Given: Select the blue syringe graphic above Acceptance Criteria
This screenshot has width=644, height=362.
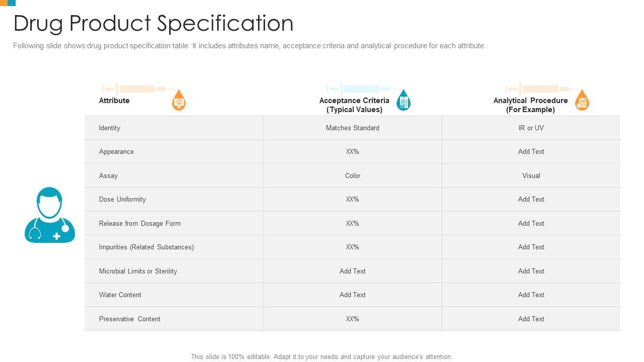Looking at the screenshot, I should pyautogui.click(x=360, y=89).
